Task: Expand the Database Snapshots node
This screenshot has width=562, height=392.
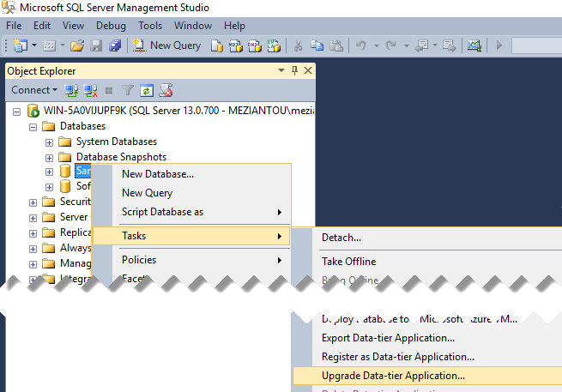Action: click(x=50, y=158)
